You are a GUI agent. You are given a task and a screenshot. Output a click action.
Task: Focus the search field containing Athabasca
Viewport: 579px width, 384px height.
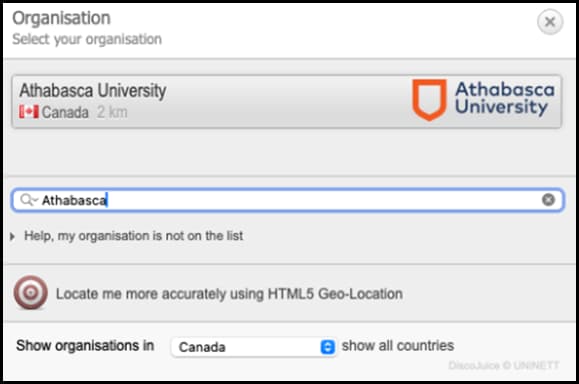tap(288, 200)
